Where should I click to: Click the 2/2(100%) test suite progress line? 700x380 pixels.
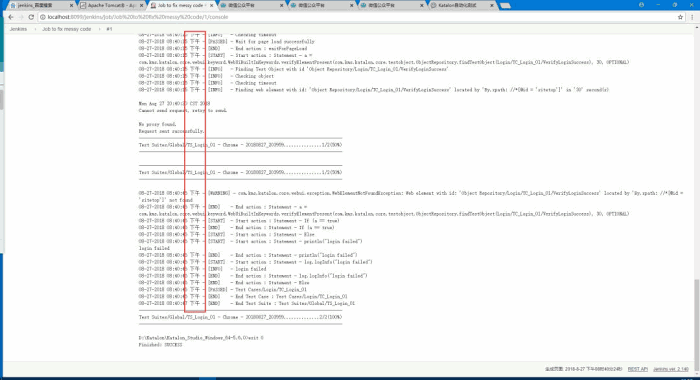point(240,317)
